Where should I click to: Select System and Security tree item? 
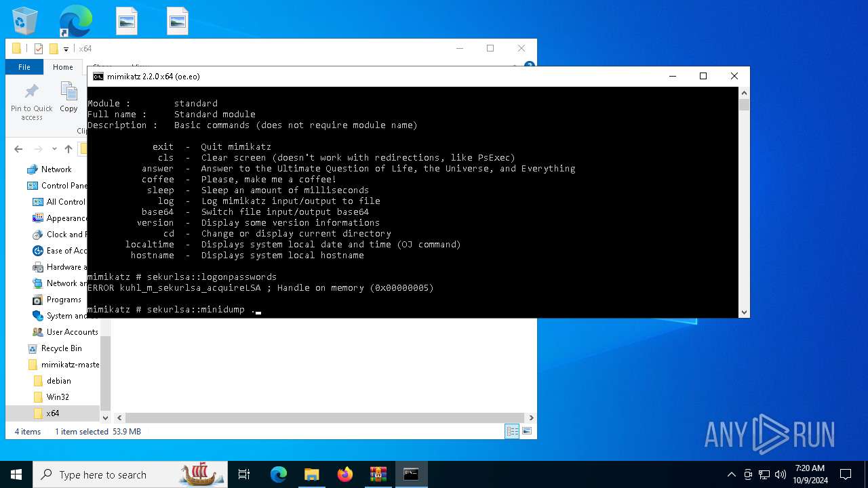click(60, 316)
